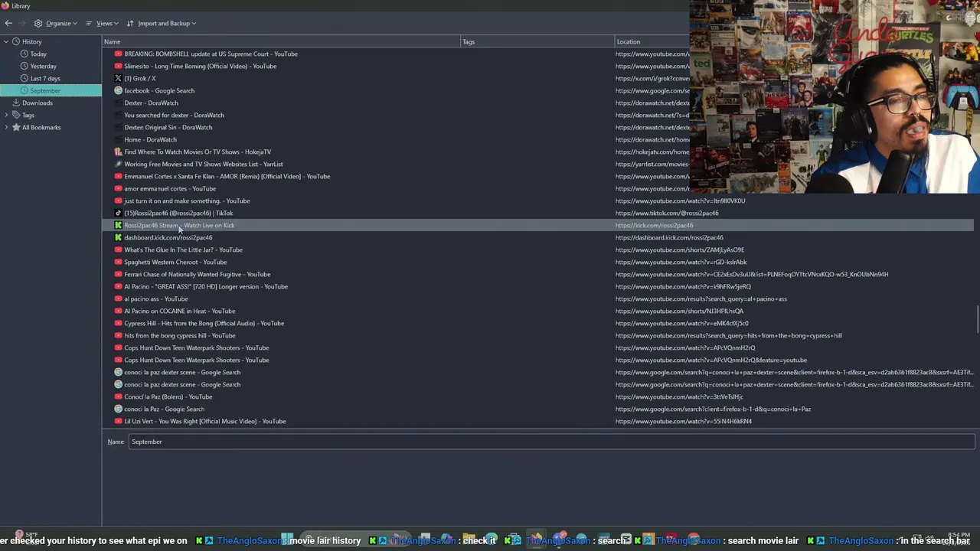980x551 pixels.
Task: Click the Library window icon in the title bar
Action: pyautogui.click(x=5, y=5)
